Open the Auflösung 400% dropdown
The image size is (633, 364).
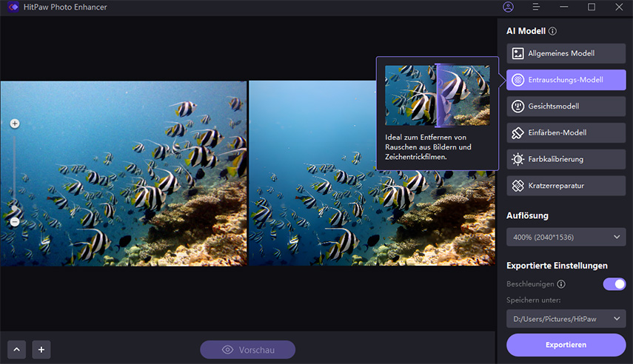(566, 237)
